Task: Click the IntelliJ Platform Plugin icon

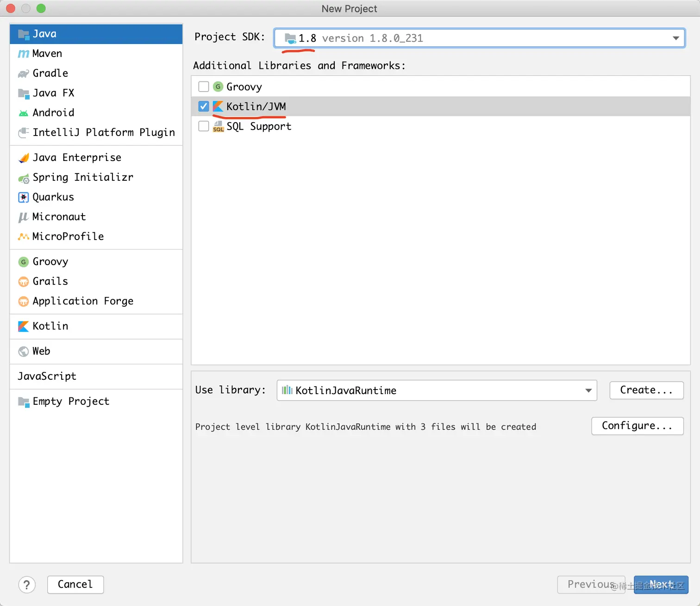Action: [x=24, y=133]
